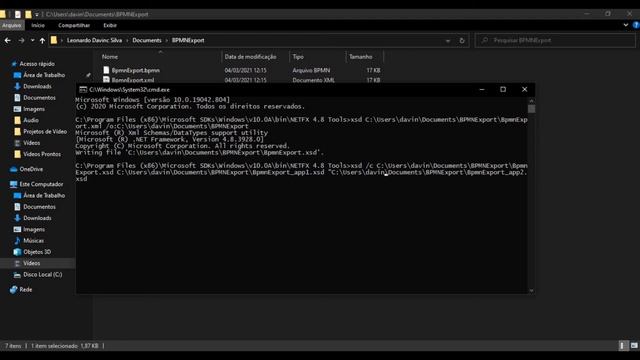Open Downloads under Este Computador
The image size is (640, 360).
[37, 218]
